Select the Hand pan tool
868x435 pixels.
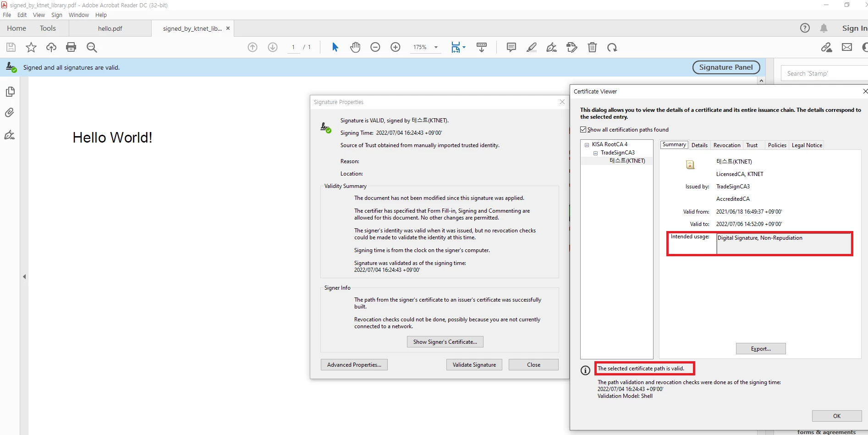355,47
